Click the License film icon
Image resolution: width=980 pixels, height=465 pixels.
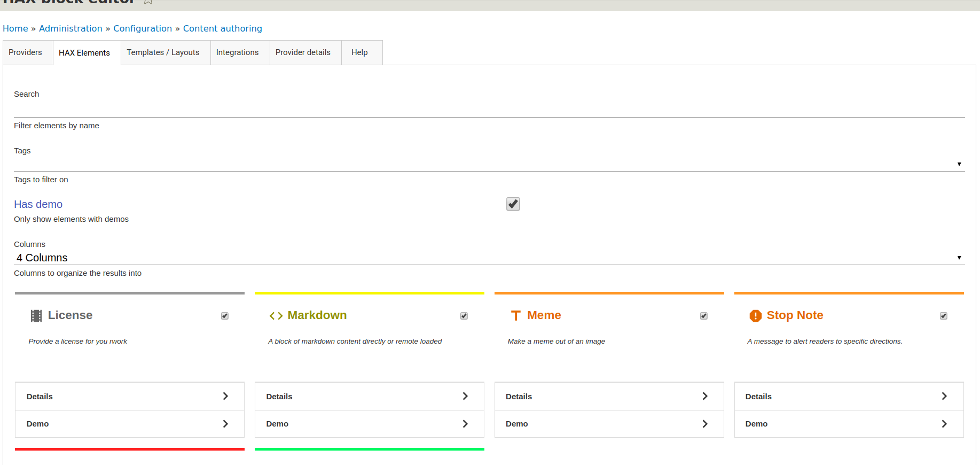tap(36, 316)
